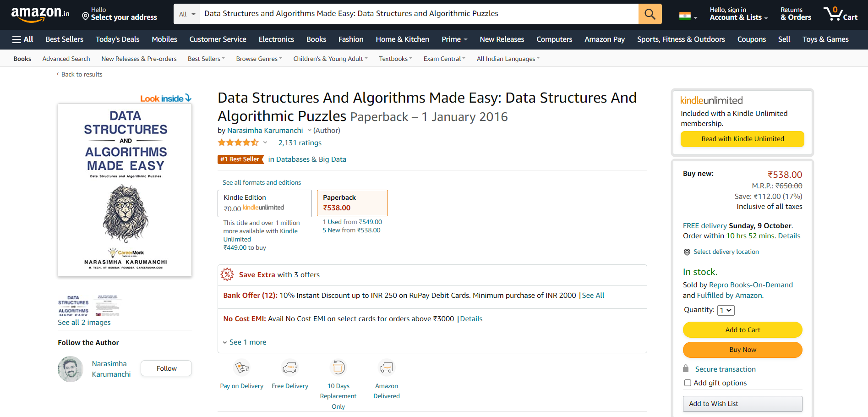This screenshot has height=417, width=868.
Task: Click the Save Extra offers badge icon
Action: click(x=227, y=274)
